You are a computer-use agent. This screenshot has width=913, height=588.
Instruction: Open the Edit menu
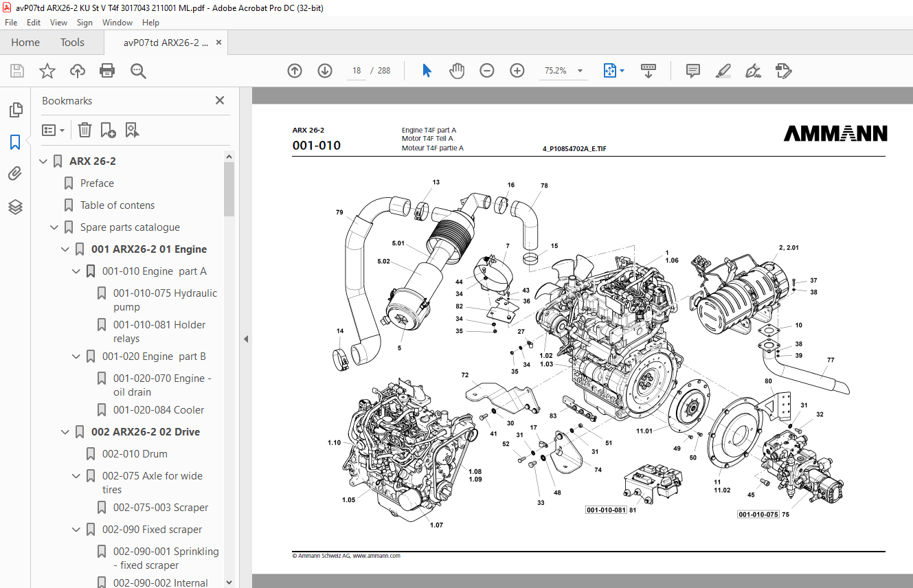(34, 23)
